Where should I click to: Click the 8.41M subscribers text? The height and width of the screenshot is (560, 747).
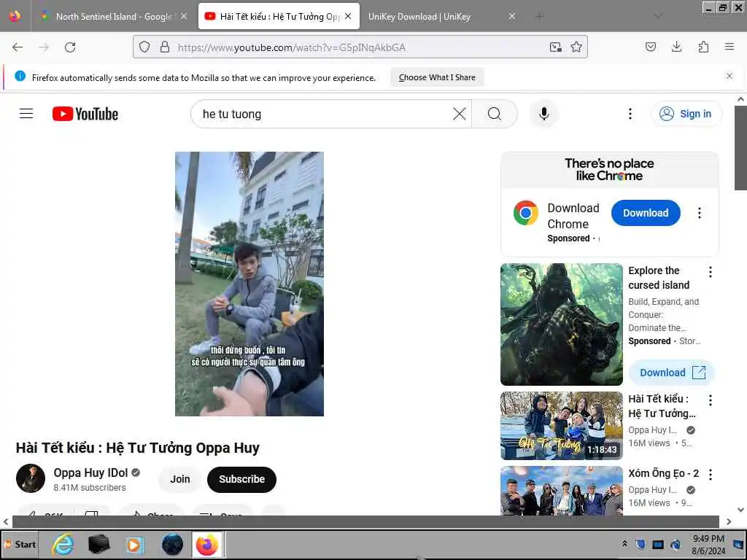point(90,488)
